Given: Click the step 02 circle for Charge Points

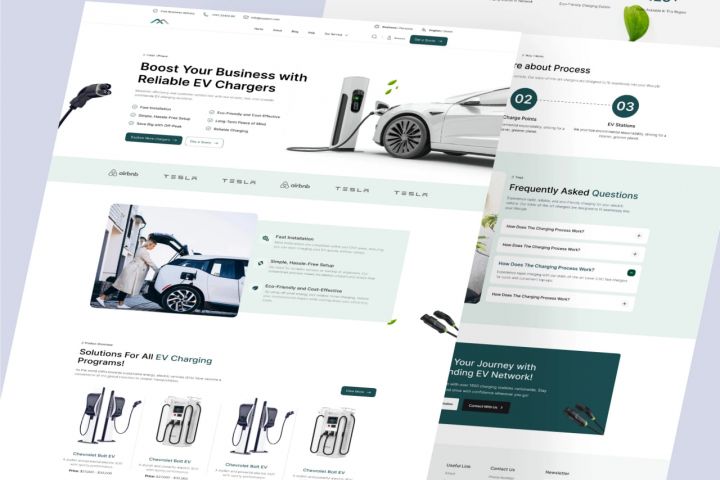Looking at the screenshot, I should (x=523, y=99).
